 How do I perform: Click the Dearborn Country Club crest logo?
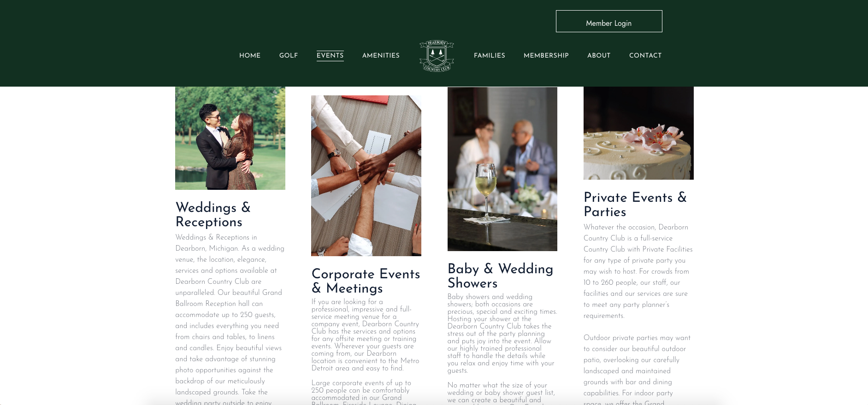(x=437, y=56)
